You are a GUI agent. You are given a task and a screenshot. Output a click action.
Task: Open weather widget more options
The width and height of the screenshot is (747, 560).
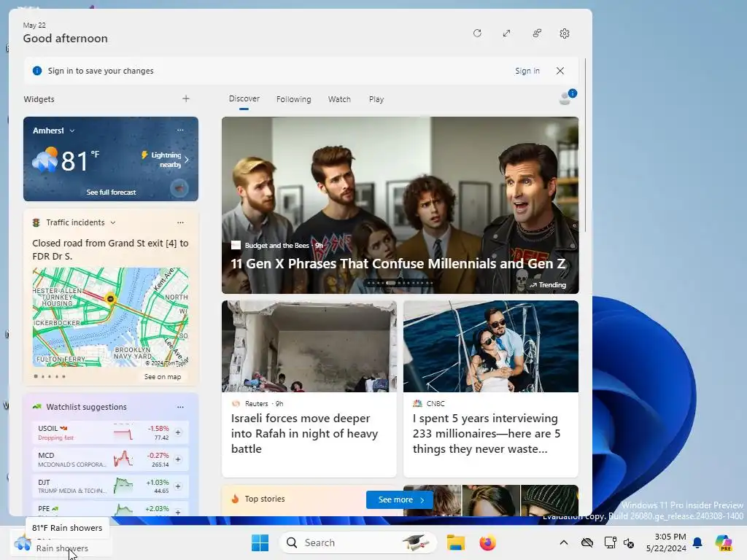pyautogui.click(x=180, y=130)
